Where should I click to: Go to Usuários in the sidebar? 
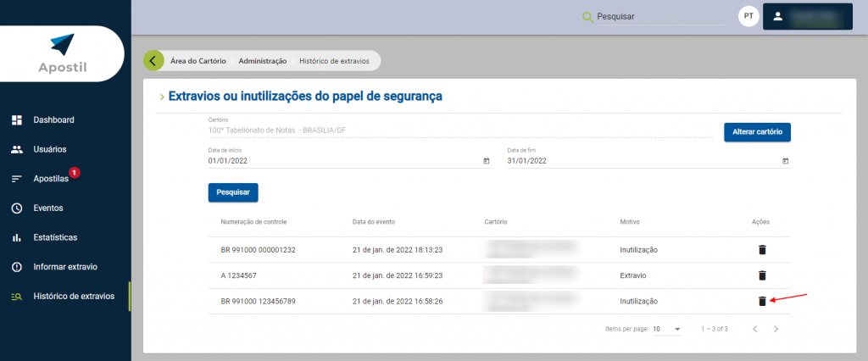[49, 149]
